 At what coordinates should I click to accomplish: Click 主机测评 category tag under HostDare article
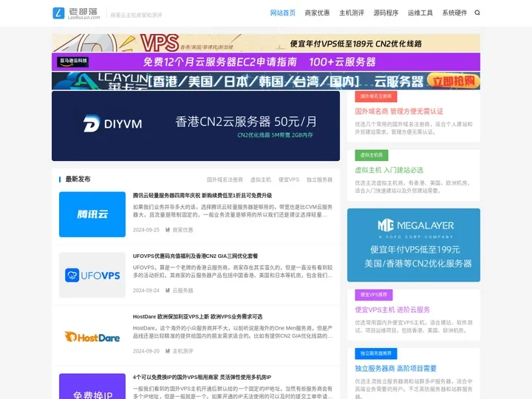pos(183,351)
